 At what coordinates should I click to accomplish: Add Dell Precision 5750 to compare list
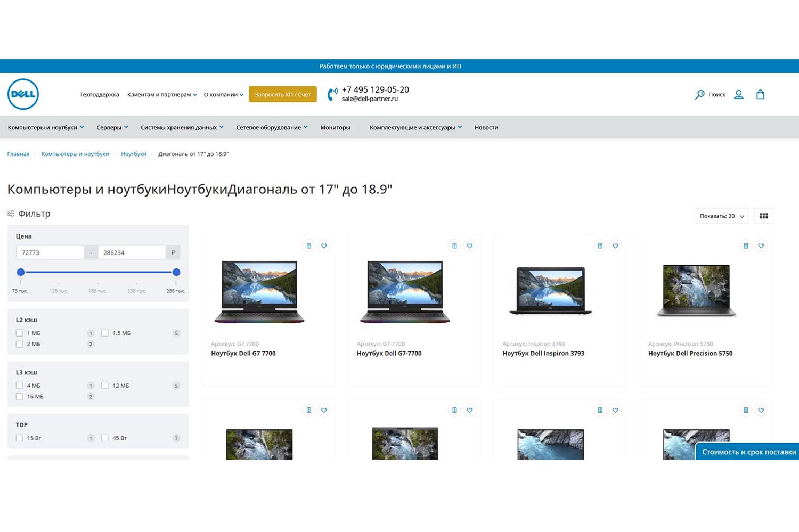745,245
